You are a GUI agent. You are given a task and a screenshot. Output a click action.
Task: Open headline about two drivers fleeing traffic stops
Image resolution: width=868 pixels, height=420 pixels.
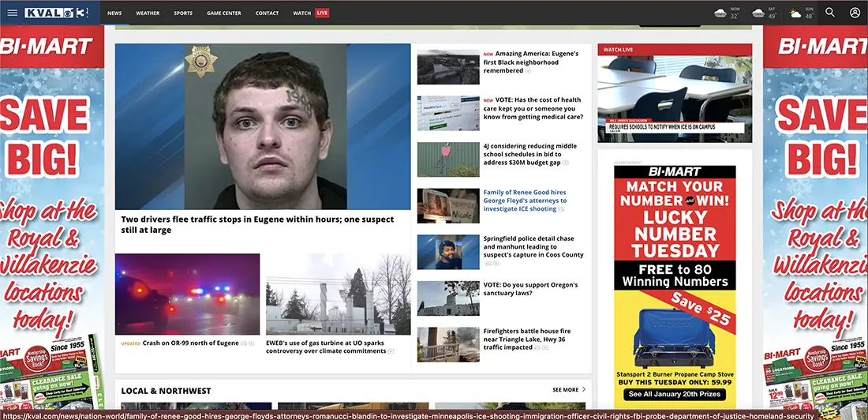coord(257,224)
